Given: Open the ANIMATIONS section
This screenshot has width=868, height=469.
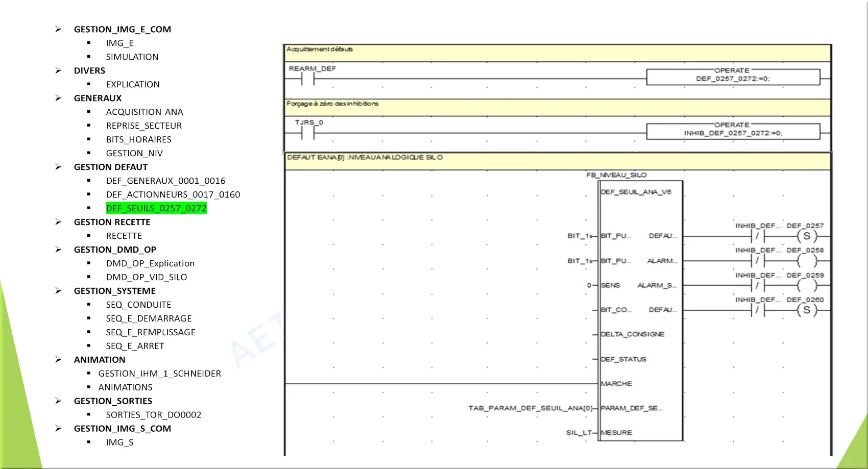Looking at the screenshot, I should point(125,388).
